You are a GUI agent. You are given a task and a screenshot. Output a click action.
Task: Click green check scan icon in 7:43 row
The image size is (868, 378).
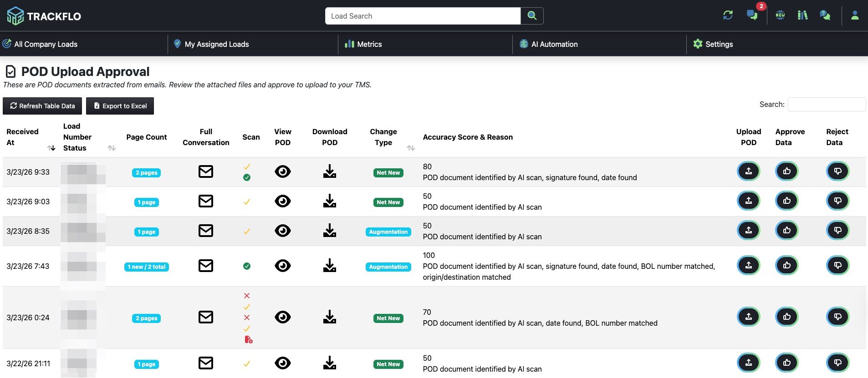tap(247, 266)
